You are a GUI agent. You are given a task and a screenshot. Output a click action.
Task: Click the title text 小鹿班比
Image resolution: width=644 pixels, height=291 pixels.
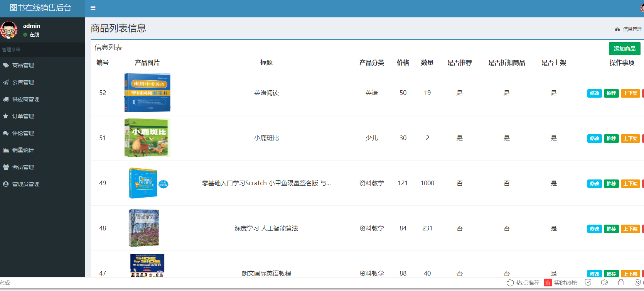point(266,138)
